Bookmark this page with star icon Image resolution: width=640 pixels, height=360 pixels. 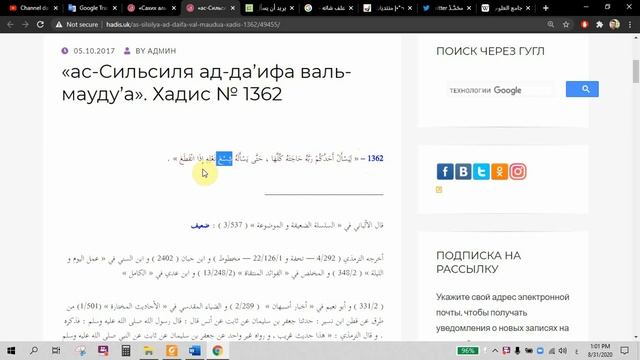(566, 24)
